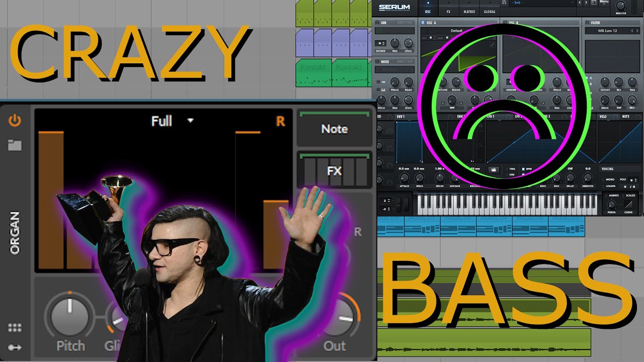Open the Organ device preset folder icon

[15, 145]
